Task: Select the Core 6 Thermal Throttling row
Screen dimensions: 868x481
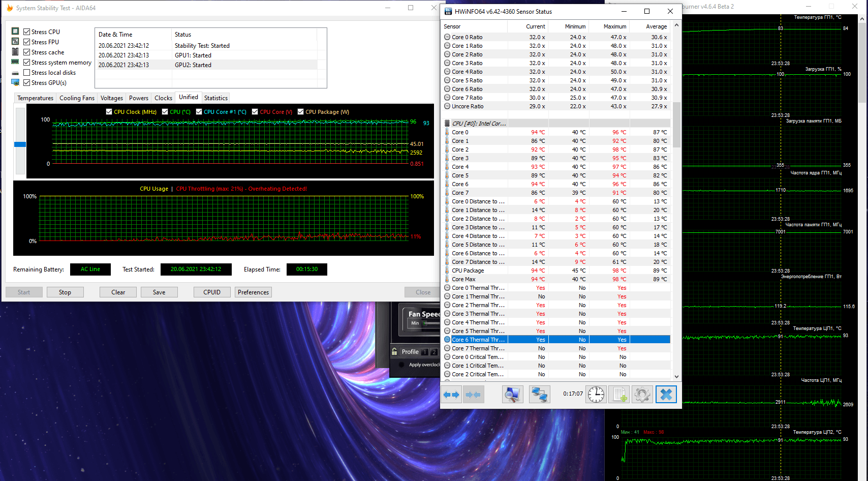Action: coord(556,340)
